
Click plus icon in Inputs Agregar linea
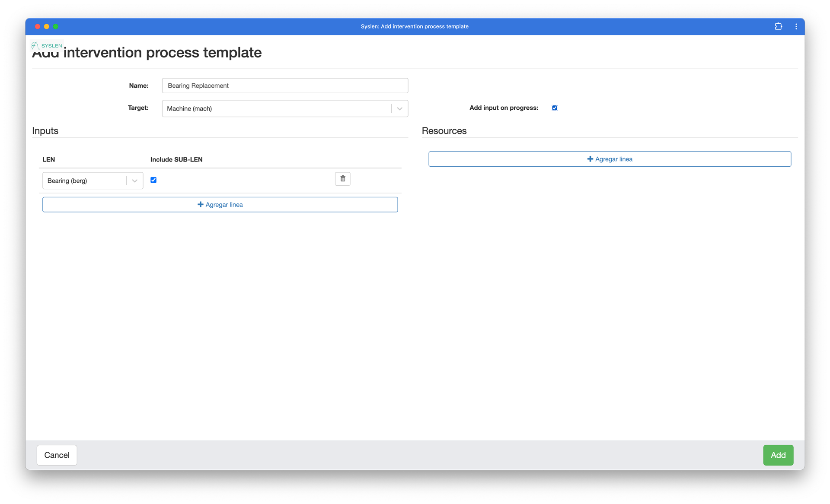(200, 205)
